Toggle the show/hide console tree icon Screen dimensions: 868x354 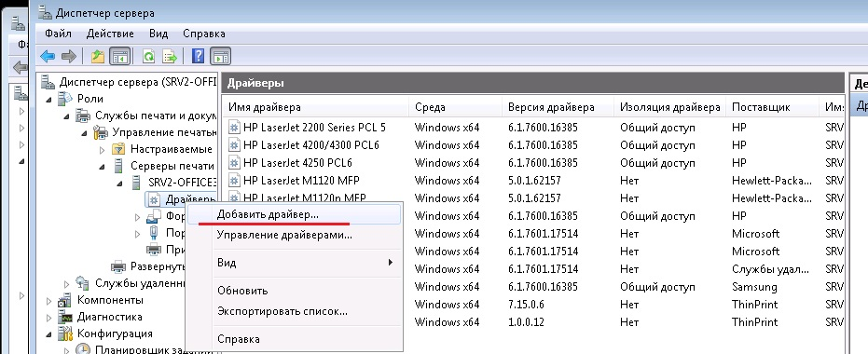[120, 56]
